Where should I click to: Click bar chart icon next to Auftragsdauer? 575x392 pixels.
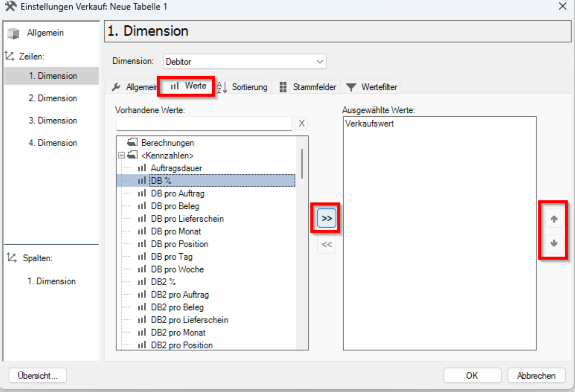(142, 168)
